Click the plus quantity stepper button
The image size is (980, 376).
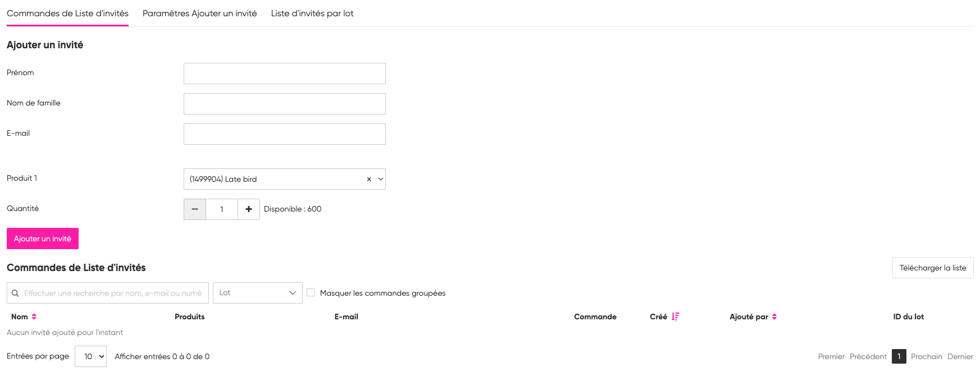[x=249, y=209]
